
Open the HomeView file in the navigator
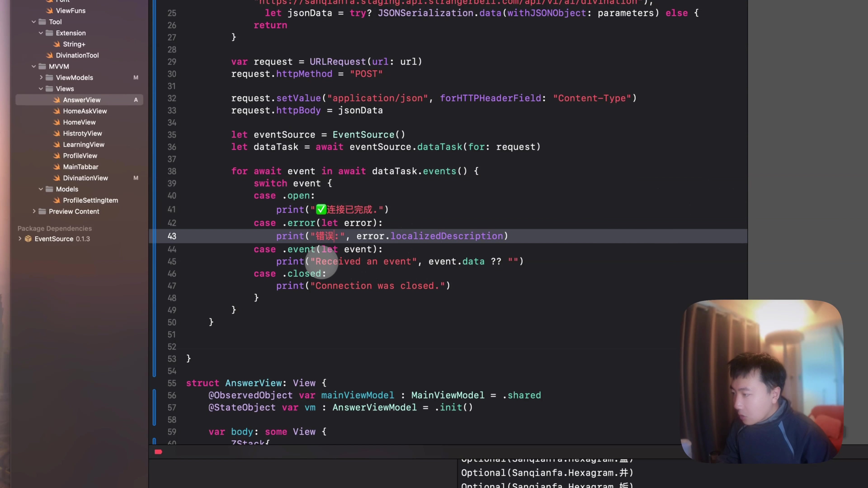[x=80, y=122]
